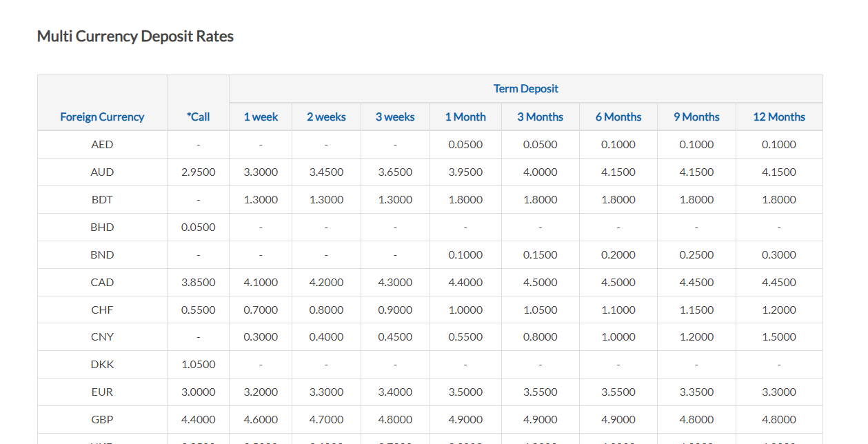Select the AUD currency row label
This screenshot has width=868, height=444.
[x=102, y=172]
